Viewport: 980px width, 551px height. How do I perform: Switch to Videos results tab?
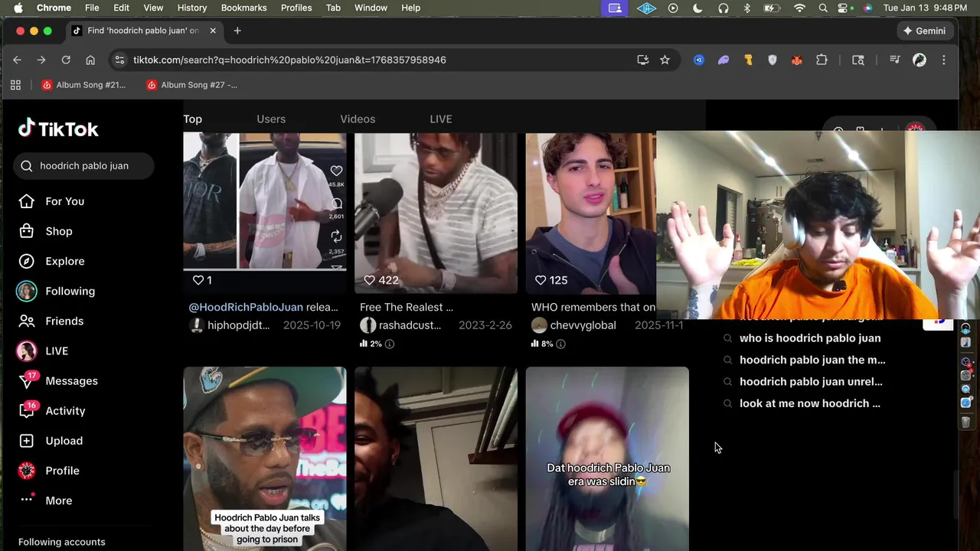click(358, 119)
